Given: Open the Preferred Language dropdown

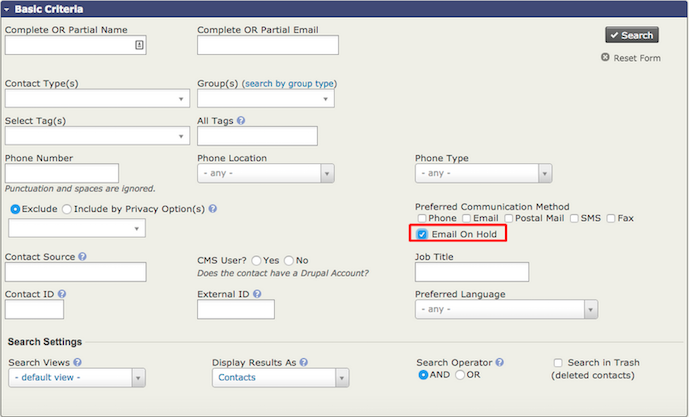Looking at the screenshot, I should (506, 309).
